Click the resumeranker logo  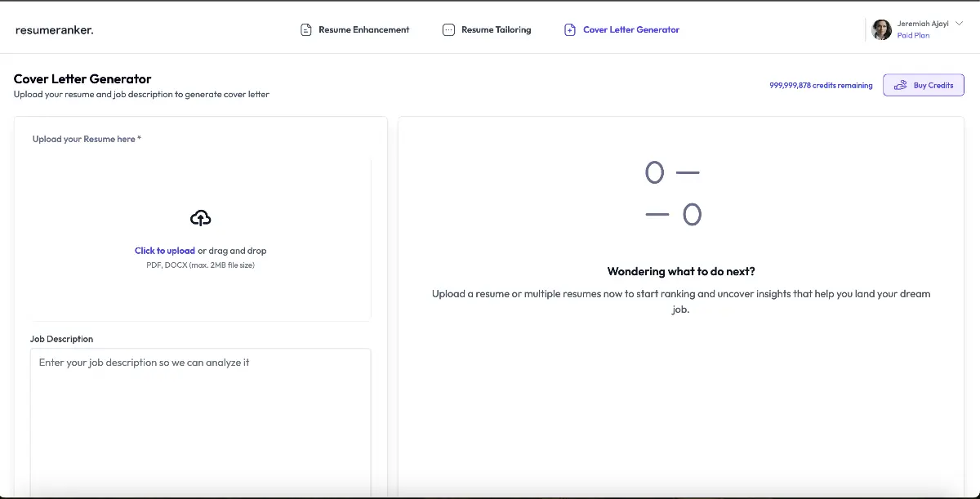click(x=54, y=29)
